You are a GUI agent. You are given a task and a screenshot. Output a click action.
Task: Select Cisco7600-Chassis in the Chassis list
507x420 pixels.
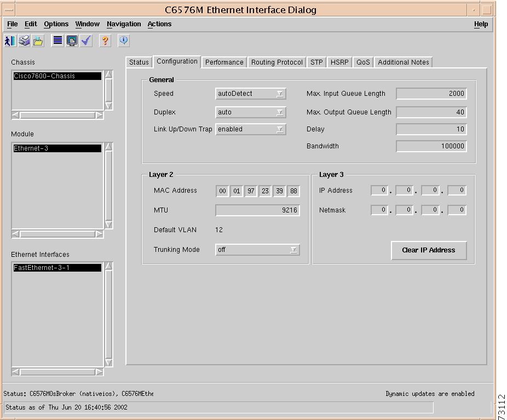click(x=57, y=76)
